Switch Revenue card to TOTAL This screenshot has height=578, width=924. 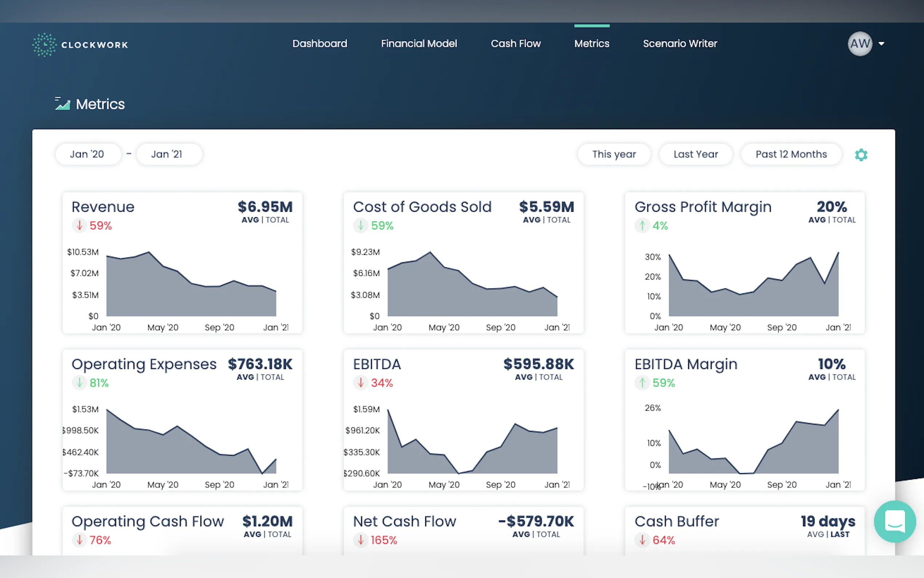point(277,220)
